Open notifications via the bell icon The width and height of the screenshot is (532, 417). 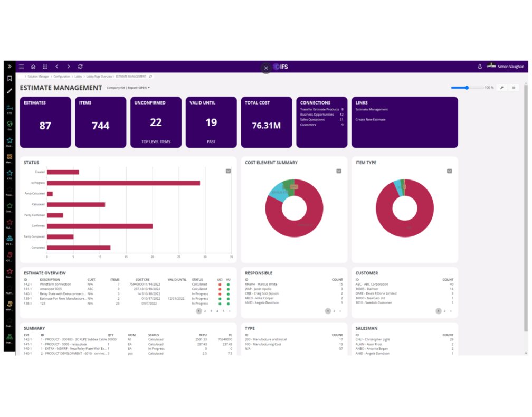coord(479,67)
